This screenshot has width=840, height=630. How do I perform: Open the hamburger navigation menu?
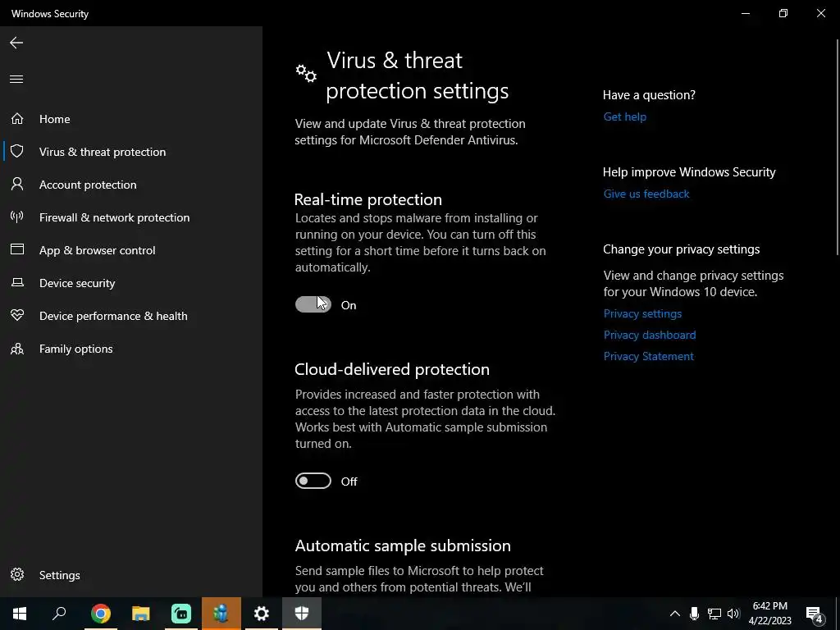pyautogui.click(x=16, y=80)
